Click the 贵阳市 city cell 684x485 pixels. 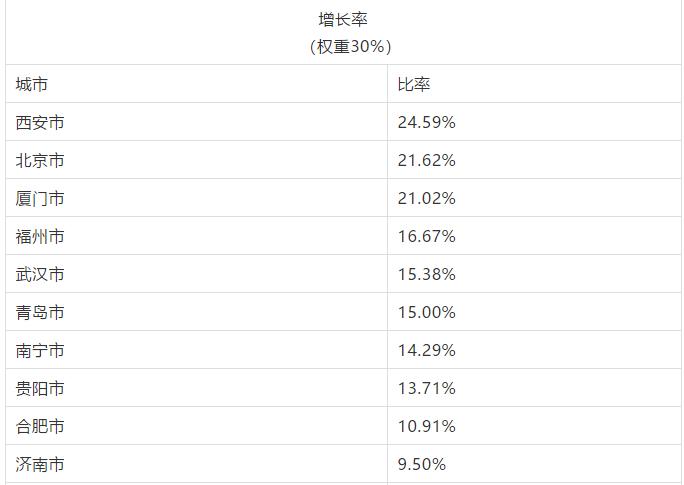[x=40, y=389]
